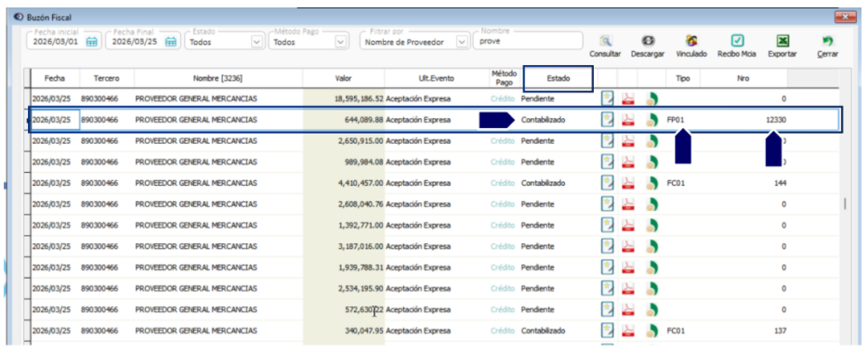Click the Cerrar toolbar icon

[x=828, y=41]
